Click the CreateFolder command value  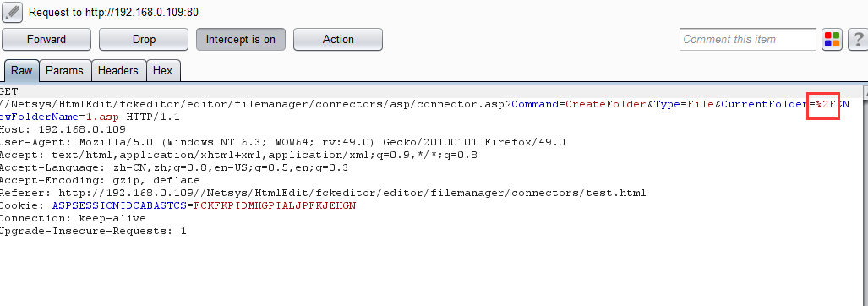click(x=606, y=104)
